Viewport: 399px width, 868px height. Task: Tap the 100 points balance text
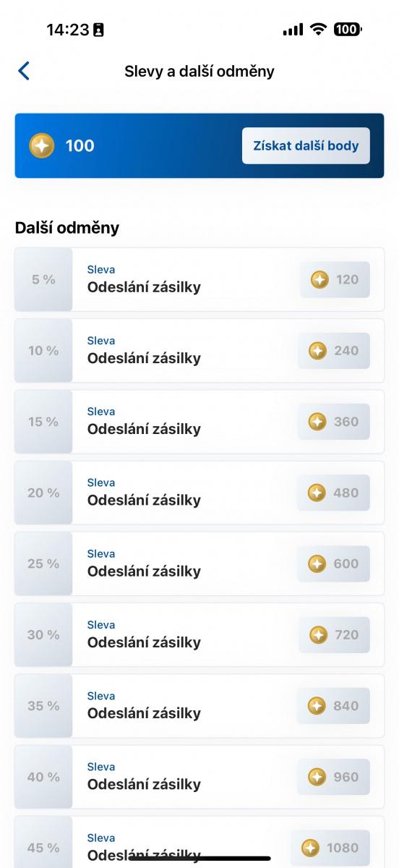(x=80, y=145)
